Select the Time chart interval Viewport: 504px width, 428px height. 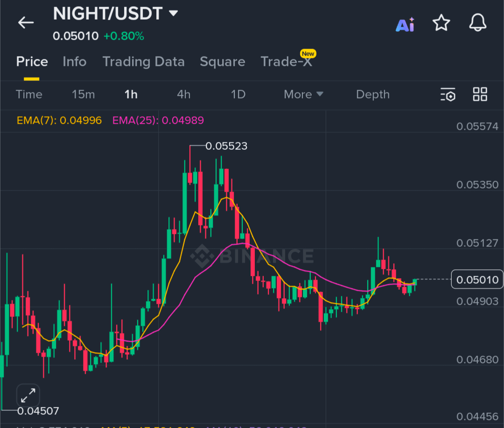(x=29, y=94)
